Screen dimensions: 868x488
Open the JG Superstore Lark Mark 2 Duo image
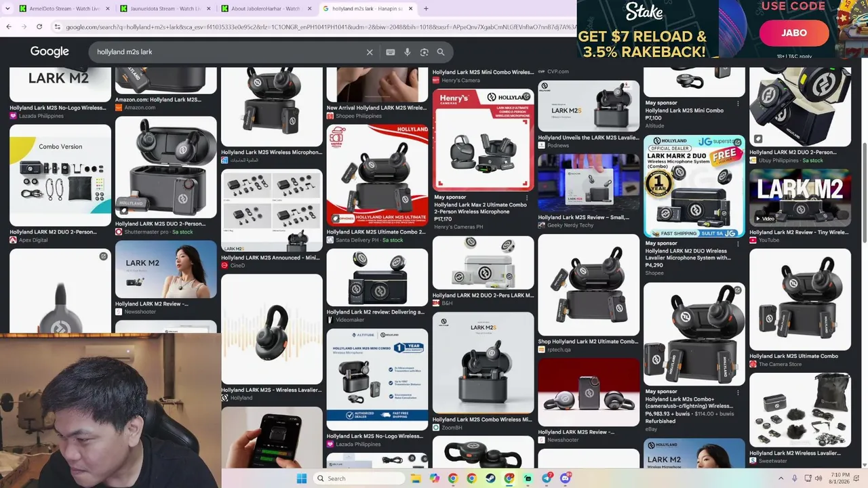tap(694, 186)
